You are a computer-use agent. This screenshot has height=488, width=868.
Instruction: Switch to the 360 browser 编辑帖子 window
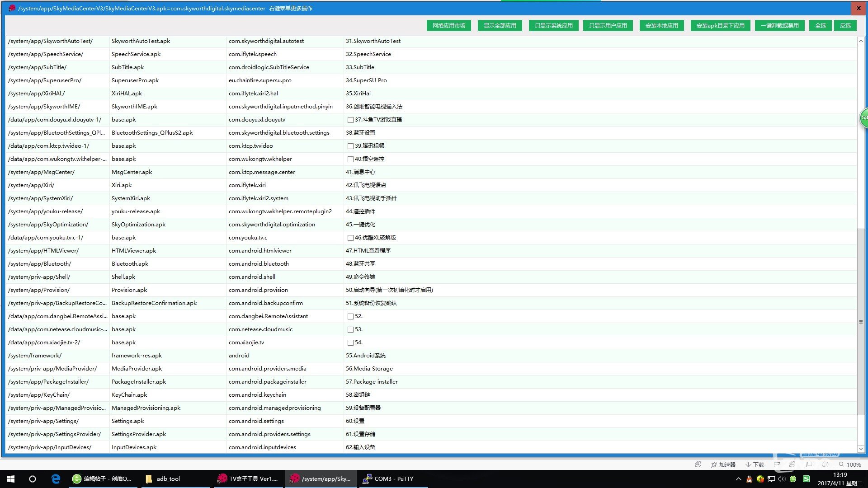pyautogui.click(x=102, y=479)
